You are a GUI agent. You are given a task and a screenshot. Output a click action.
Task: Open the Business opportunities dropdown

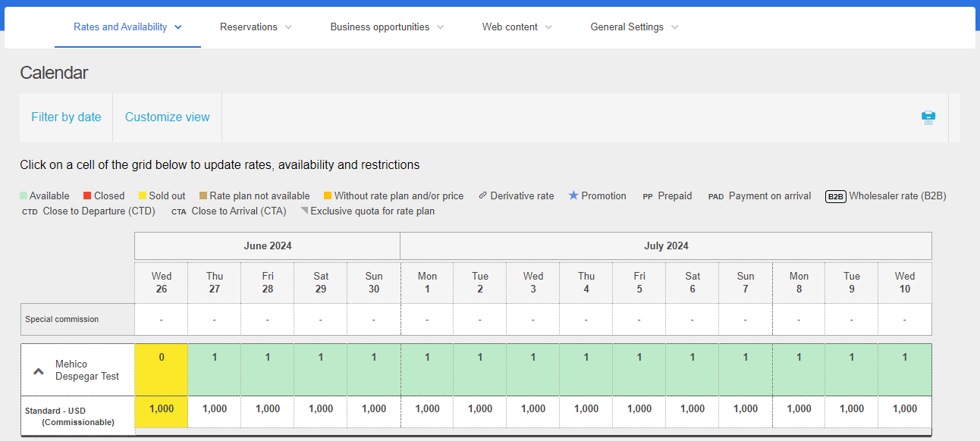(x=387, y=27)
